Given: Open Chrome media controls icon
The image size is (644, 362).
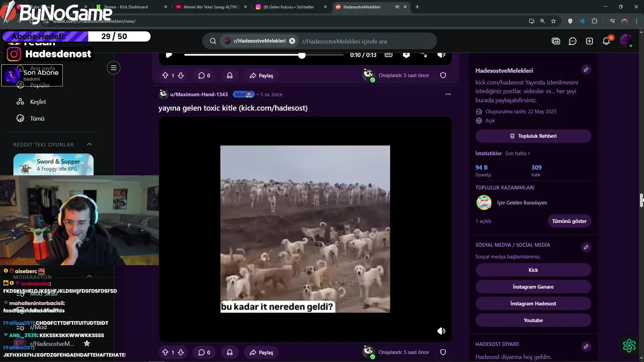Looking at the screenshot, I should (x=612, y=21).
